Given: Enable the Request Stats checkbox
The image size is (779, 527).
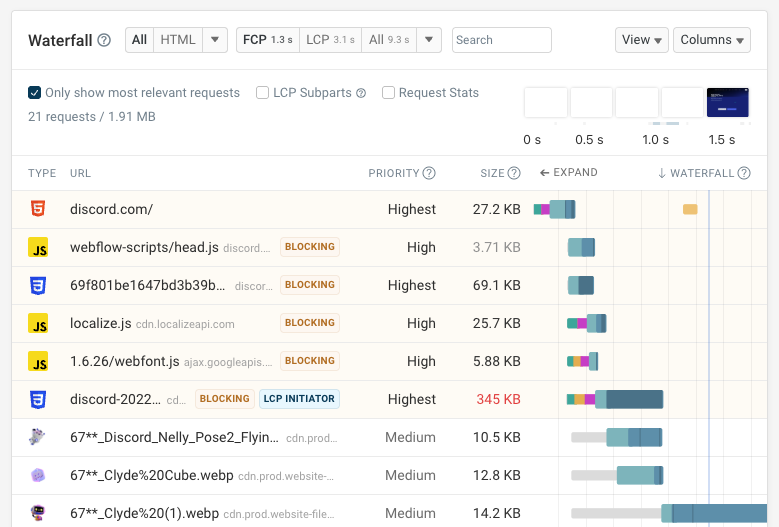Looking at the screenshot, I should [388, 93].
